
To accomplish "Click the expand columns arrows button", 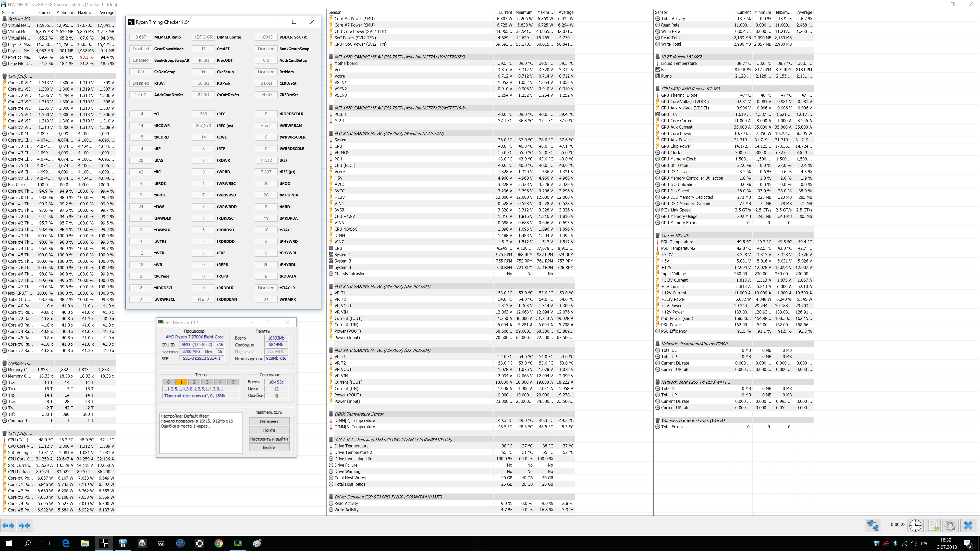I will click(x=8, y=525).
